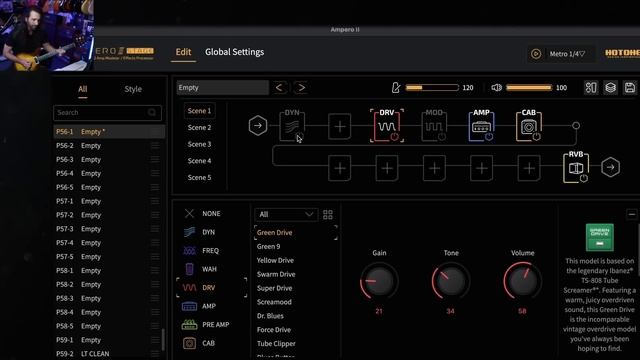This screenshot has width=640, height=360.
Task: Toggle RVB block power button
Action: pos(584,178)
